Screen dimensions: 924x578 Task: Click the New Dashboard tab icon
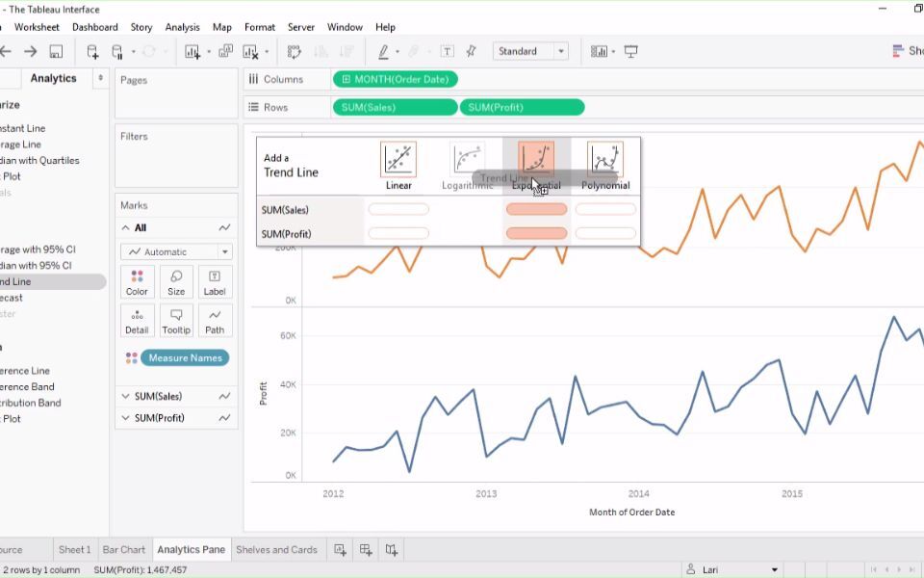click(366, 550)
